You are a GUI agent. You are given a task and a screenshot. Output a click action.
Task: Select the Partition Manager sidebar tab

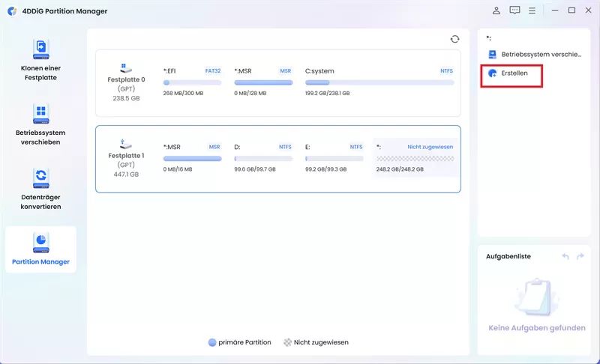40,249
